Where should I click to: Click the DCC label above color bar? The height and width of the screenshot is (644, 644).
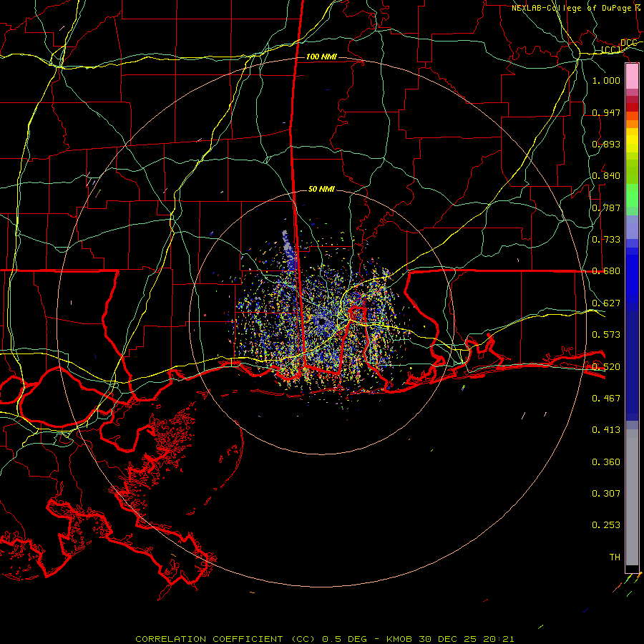pyautogui.click(x=629, y=43)
